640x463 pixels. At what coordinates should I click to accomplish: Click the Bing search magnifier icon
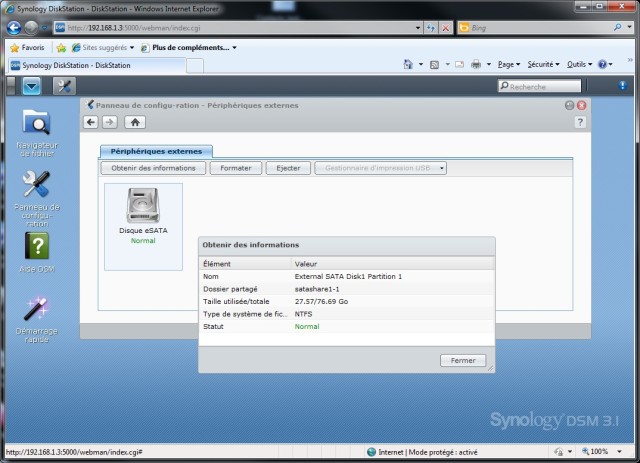tap(618, 27)
